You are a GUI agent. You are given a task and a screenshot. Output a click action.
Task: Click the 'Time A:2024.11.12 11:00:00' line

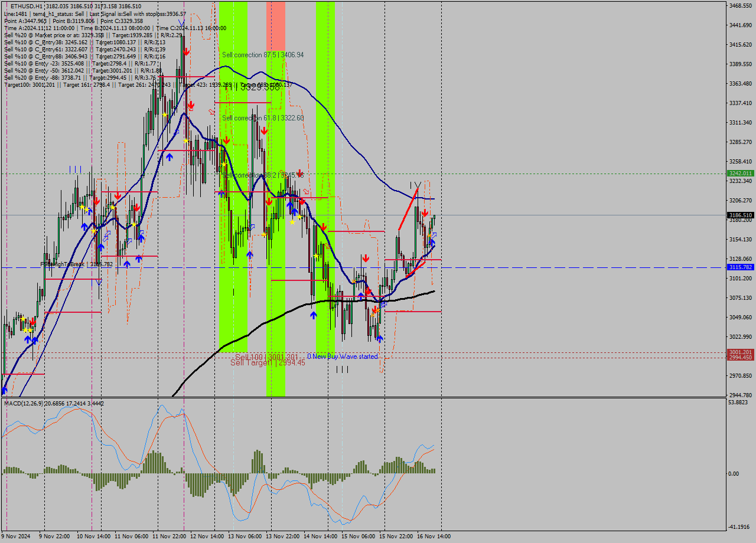tap(115, 28)
